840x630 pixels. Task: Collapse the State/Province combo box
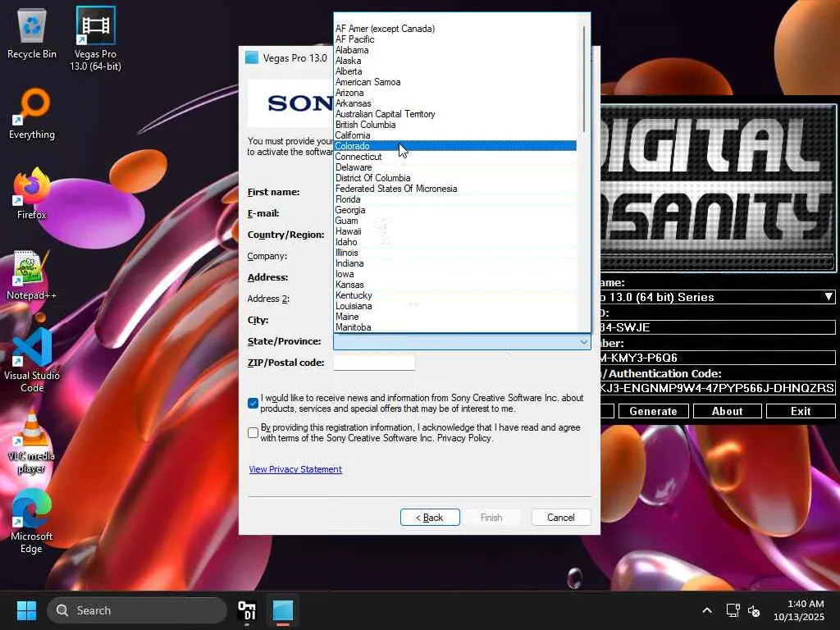point(584,342)
